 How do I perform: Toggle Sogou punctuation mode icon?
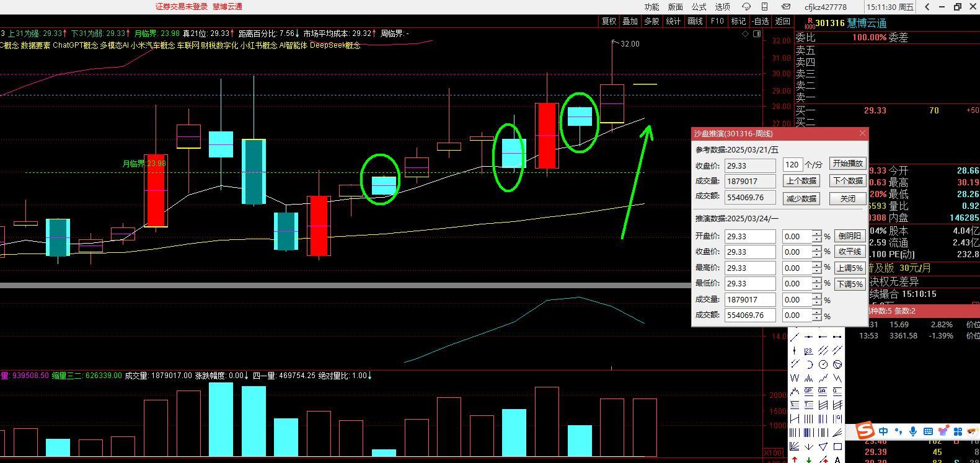pyautogui.click(x=898, y=431)
